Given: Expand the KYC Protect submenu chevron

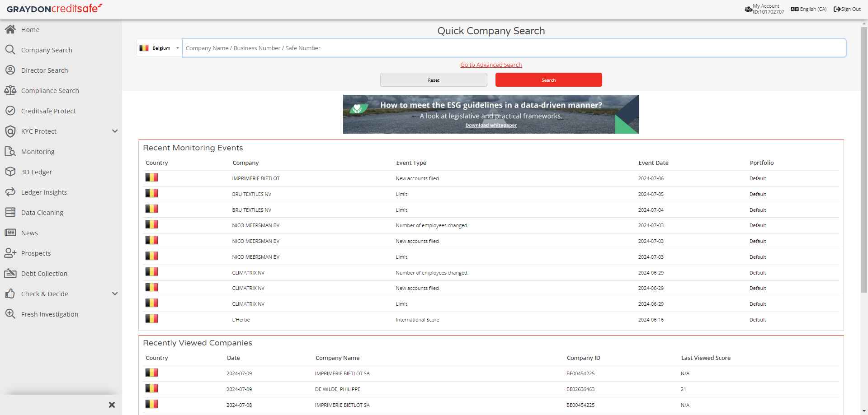Looking at the screenshot, I should tap(115, 131).
